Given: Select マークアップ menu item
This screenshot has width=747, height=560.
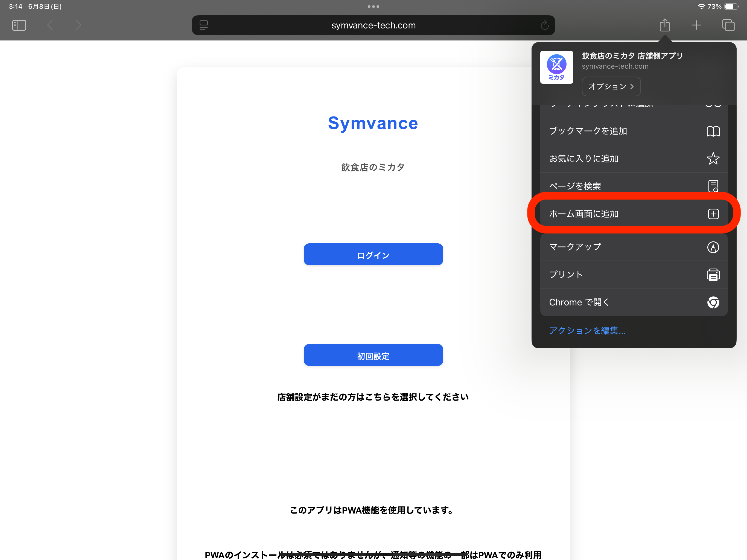Looking at the screenshot, I should point(634,247).
